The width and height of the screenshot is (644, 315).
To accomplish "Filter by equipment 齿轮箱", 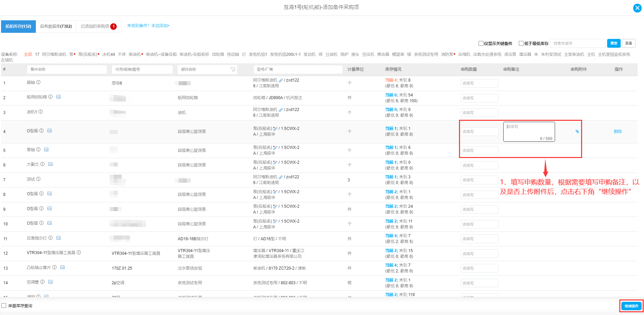I will [218, 54].
